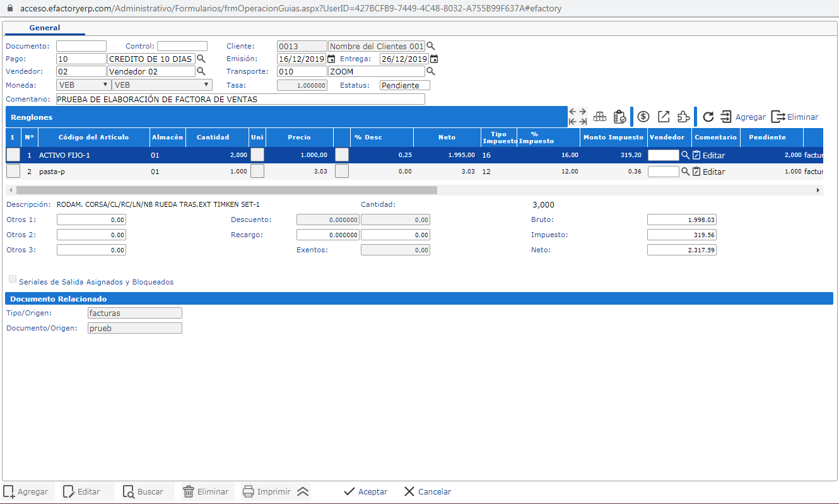Expand the double-chevron next to Imprimir
The height and width of the screenshot is (504, 839).
pyautogui.click(x=303, y=492)
